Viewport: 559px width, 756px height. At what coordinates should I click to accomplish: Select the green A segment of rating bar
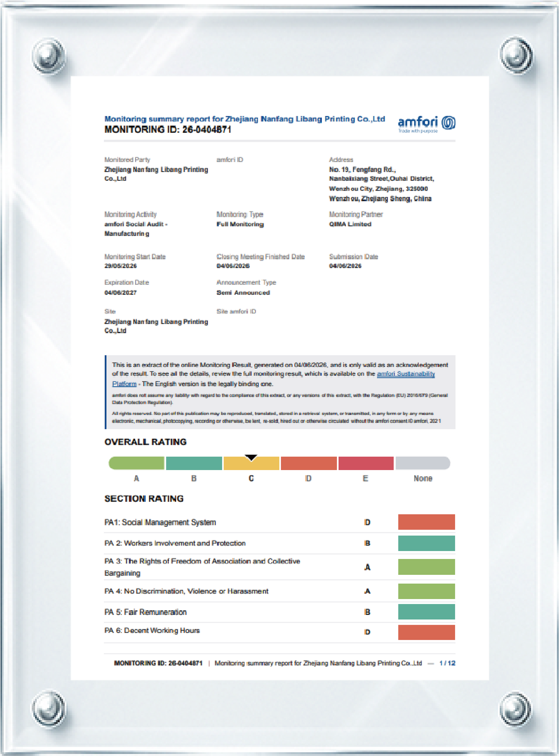(136, 463)
